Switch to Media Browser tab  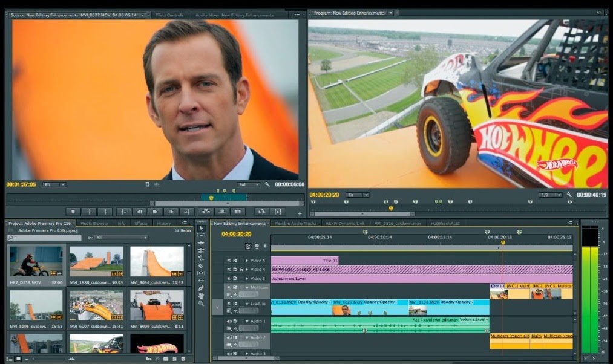click(94, 223)
